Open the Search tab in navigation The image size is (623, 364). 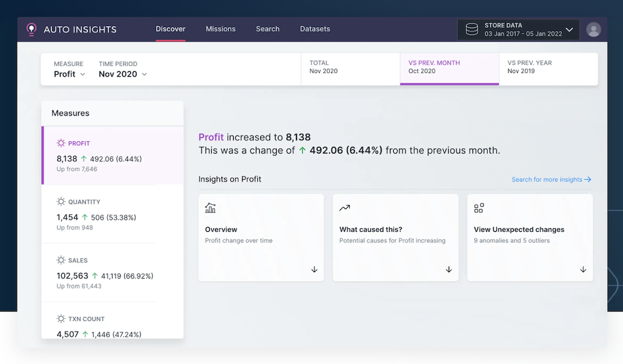tap(268, 29)
